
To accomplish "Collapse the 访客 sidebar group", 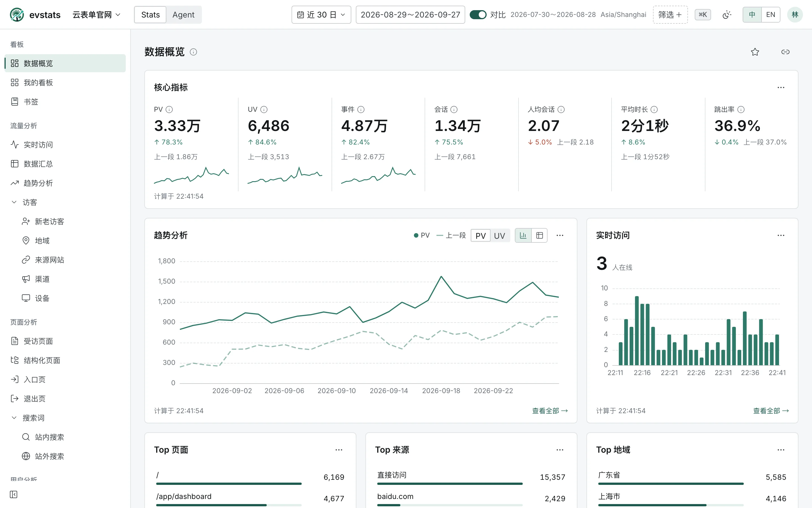I will (x=65, y=202).
